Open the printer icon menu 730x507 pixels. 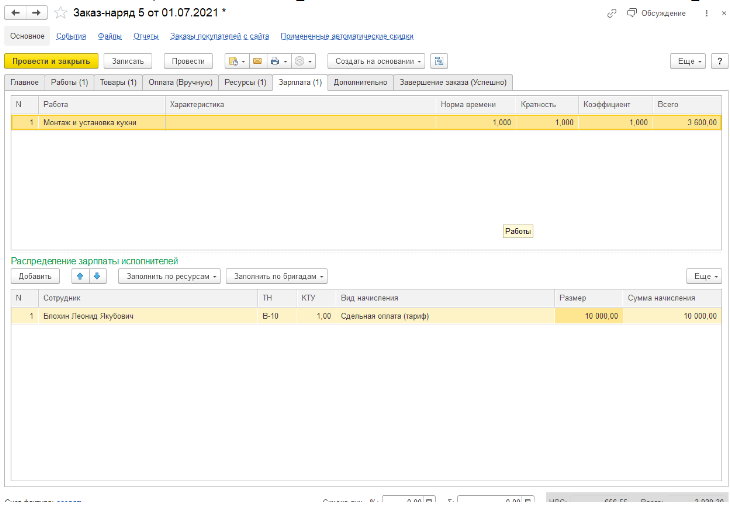pos(277,61)
